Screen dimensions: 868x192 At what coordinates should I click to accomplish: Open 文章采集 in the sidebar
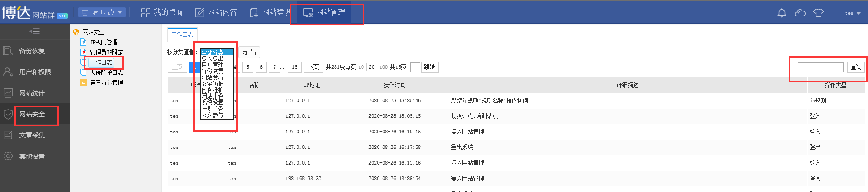click(x=32, y=135)
